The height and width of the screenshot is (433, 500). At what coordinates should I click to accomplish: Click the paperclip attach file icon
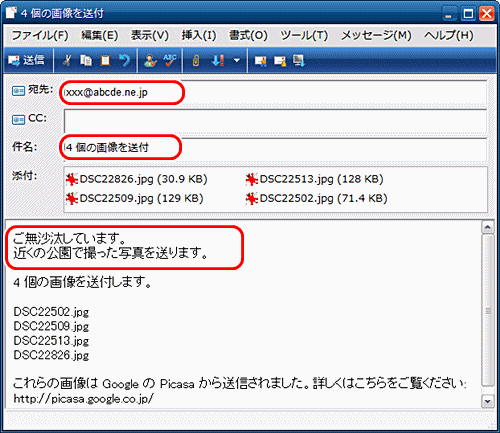tap(196, 61)
